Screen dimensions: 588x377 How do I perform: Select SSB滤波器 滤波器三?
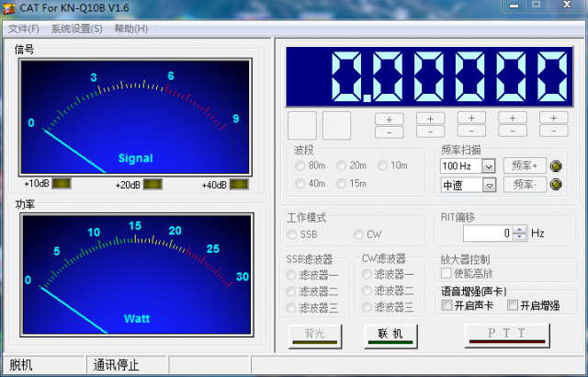coord(312,308)
